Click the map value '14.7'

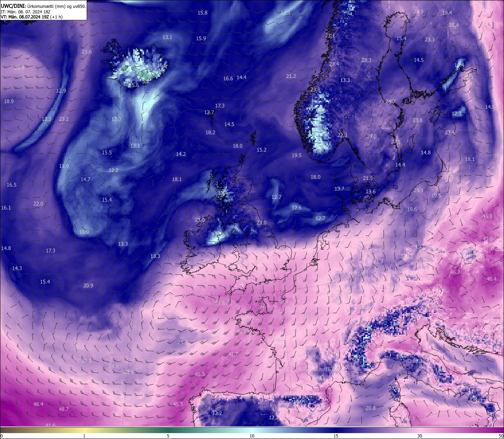point(85,180)
